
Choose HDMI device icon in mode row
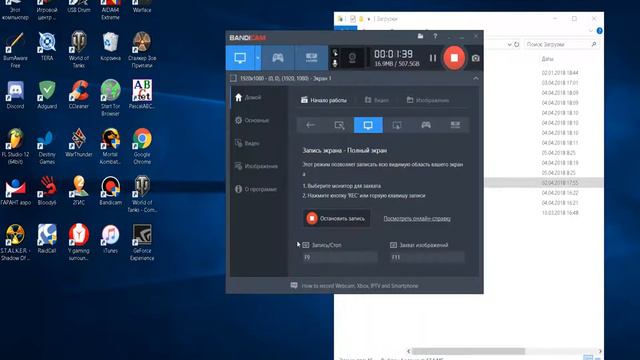click(455, 125)
